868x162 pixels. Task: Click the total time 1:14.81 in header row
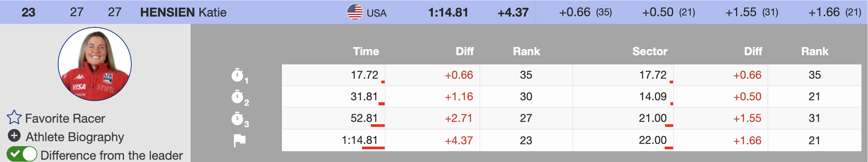click(448, 12)
